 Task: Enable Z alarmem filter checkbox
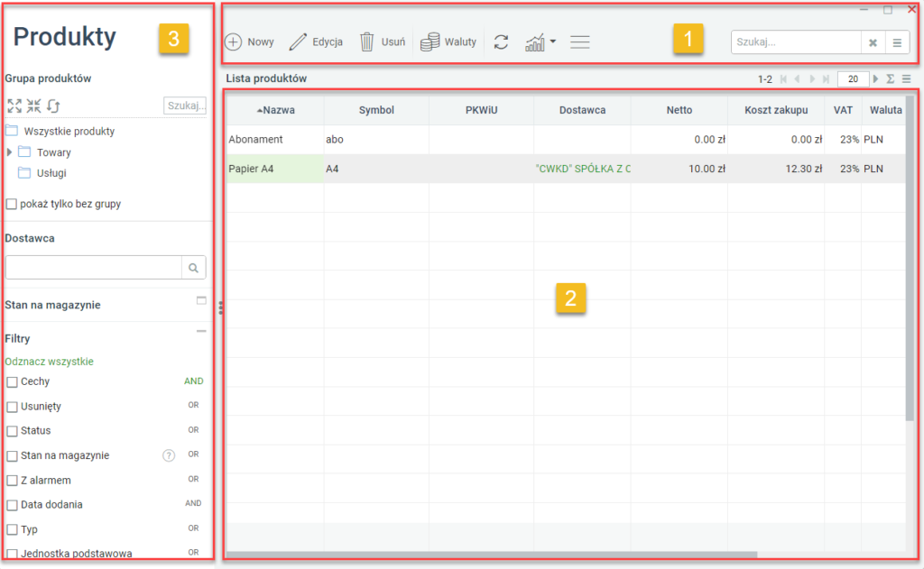click(12, 481)
